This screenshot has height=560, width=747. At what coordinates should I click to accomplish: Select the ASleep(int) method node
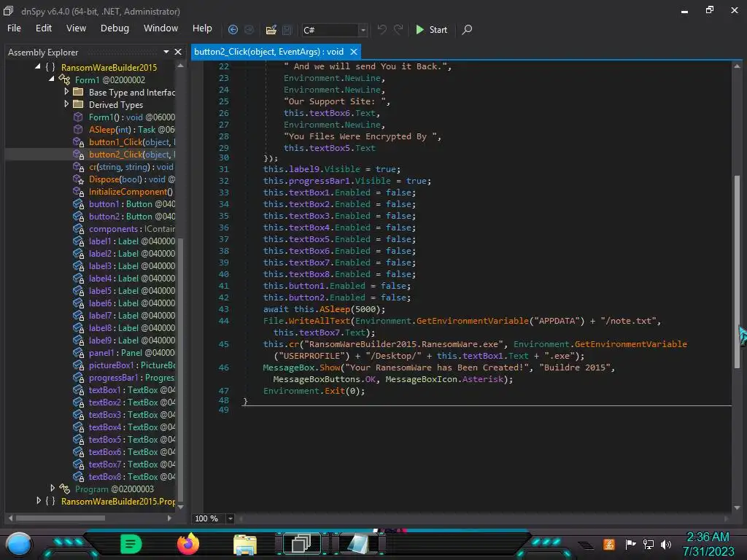coord(131,130)
